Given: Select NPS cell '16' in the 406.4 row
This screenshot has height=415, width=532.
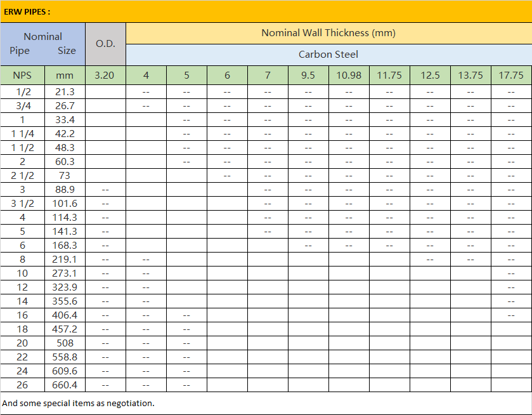Looking at the screenshot, I should tap(22, 315).
